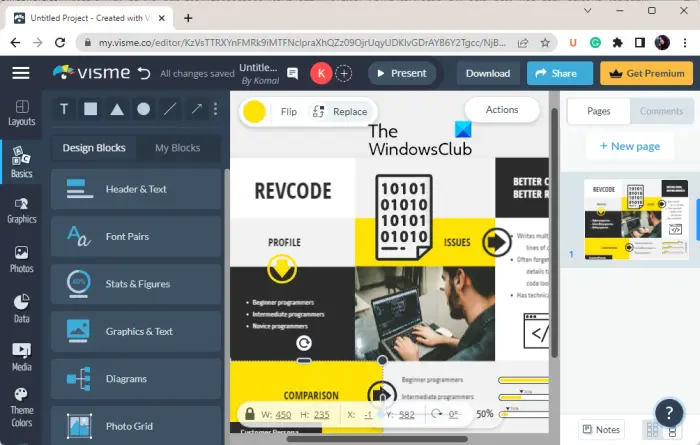The height and width of the screenshot is (445, 700).
Task: Bookmark this page with the star
Action: point(545,43)
